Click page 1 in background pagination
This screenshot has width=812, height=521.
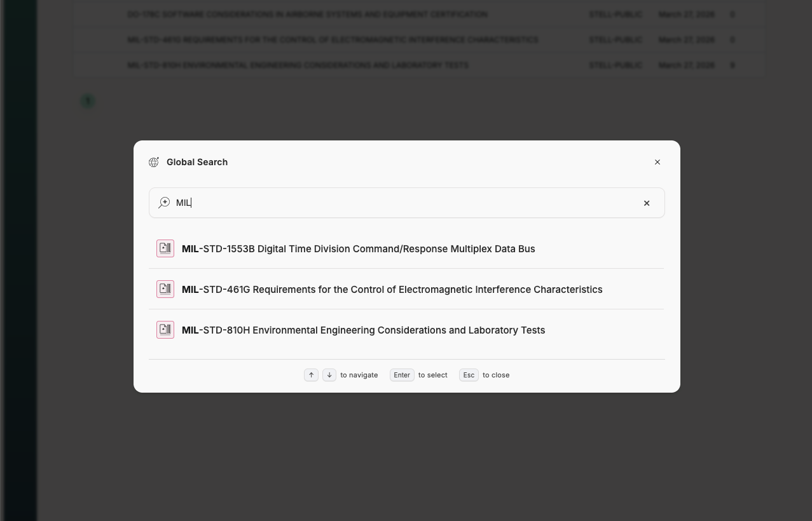tap(88, 101)
